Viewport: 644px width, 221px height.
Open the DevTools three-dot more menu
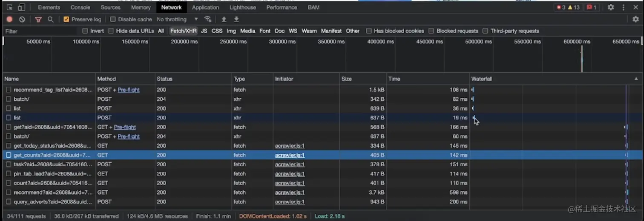click(x=624, y=7)
